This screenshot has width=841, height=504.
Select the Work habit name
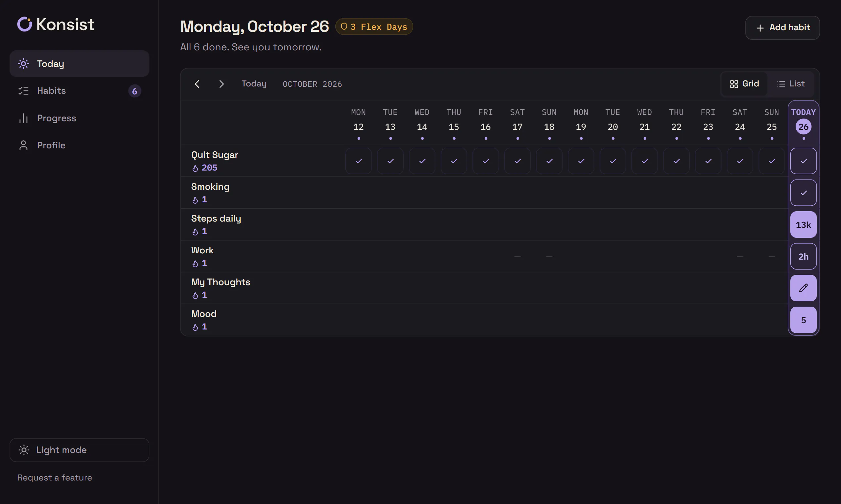202,250
